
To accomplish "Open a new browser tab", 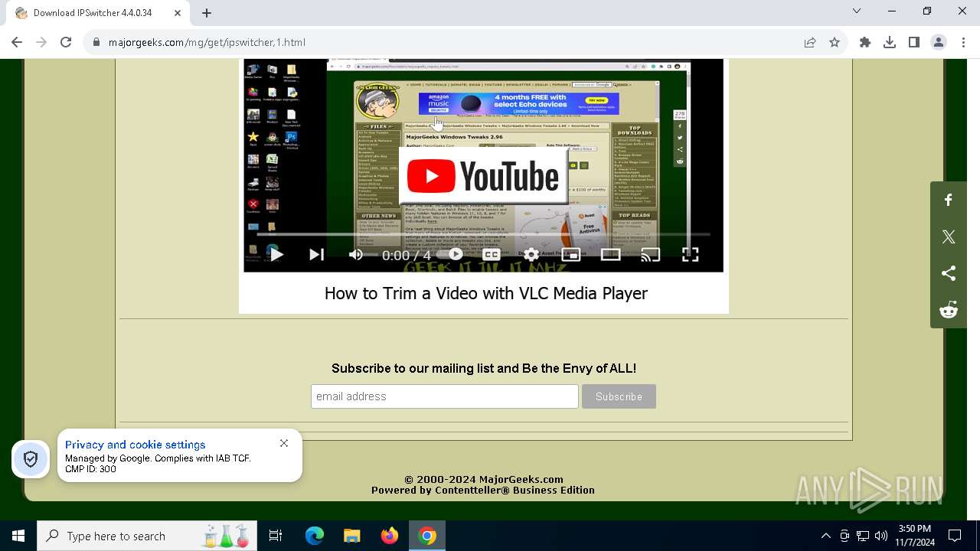I will point(207,13).
